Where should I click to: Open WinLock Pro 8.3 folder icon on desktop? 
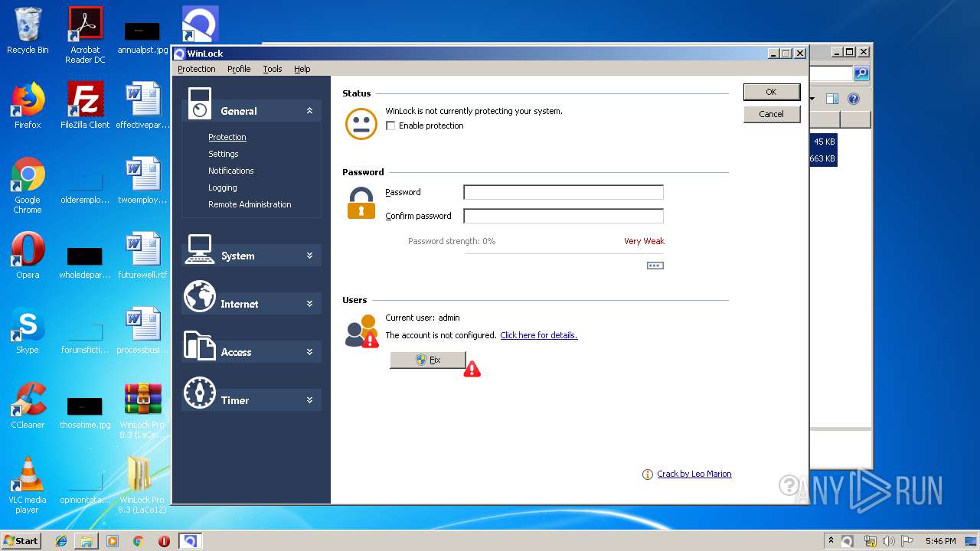[142, 485]
